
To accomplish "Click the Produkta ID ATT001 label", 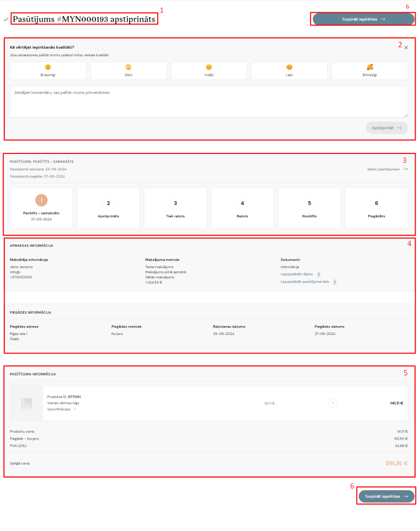I will pyautogui.click(x=64, y=397).
